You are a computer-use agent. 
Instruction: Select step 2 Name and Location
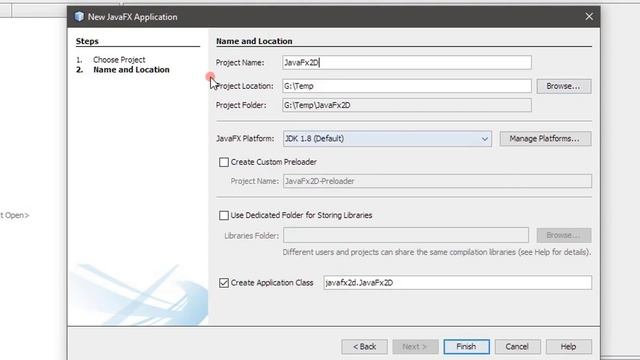point(131,70)
